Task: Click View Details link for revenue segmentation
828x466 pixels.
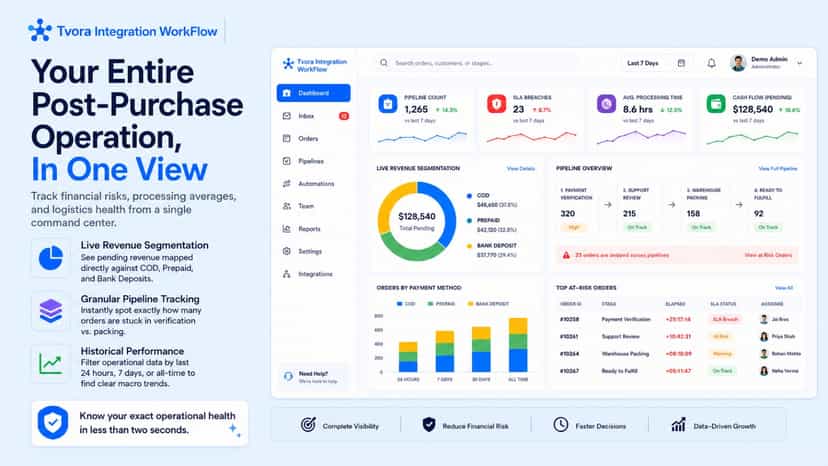Action: tap(521, 169)
